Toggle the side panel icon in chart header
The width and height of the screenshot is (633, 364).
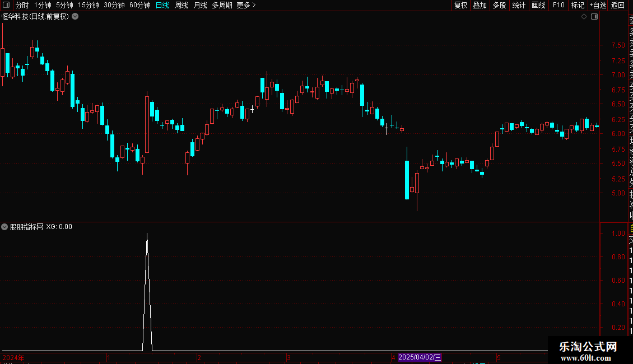tap(594, 17)
